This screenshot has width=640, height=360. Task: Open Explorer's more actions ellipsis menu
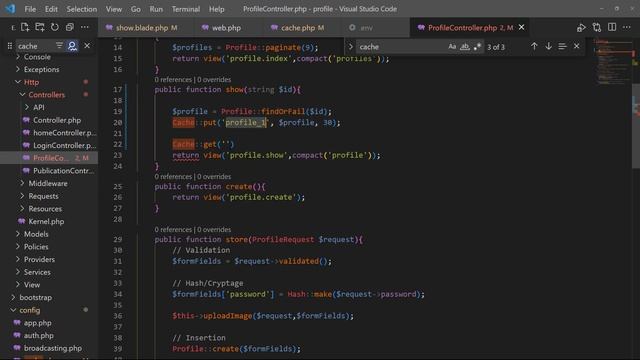coord(84,27)
